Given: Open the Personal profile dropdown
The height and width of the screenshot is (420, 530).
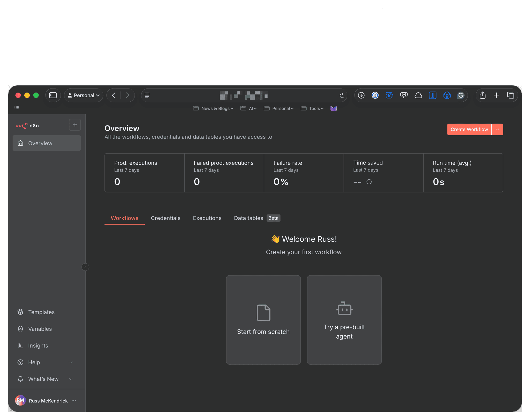Looking at the screenshot, I should click(x=84, y=95).
